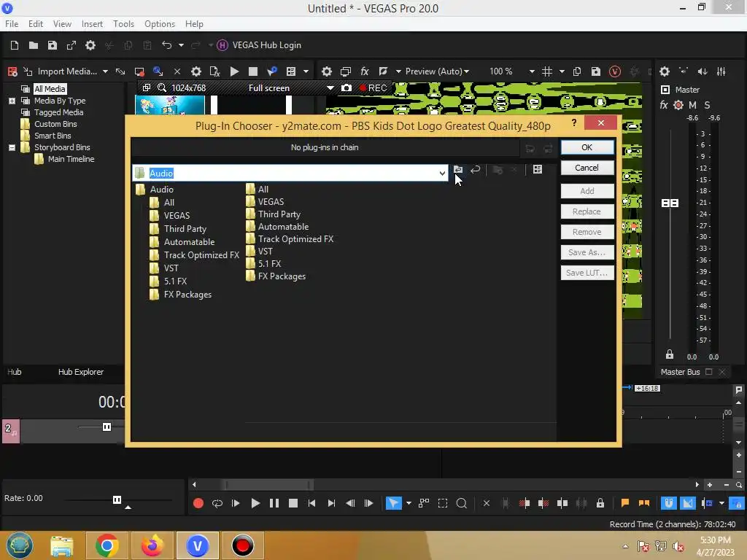Click Get Media from Web icon
The image size is (747, 560).
[158, 71]
